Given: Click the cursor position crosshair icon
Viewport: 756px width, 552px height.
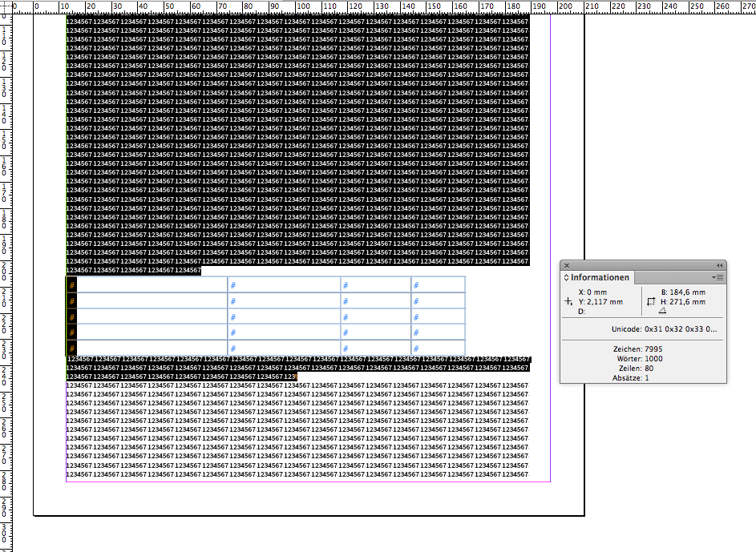Looking at the screenshot, I should pyautogui.click(x=568, y=301).
